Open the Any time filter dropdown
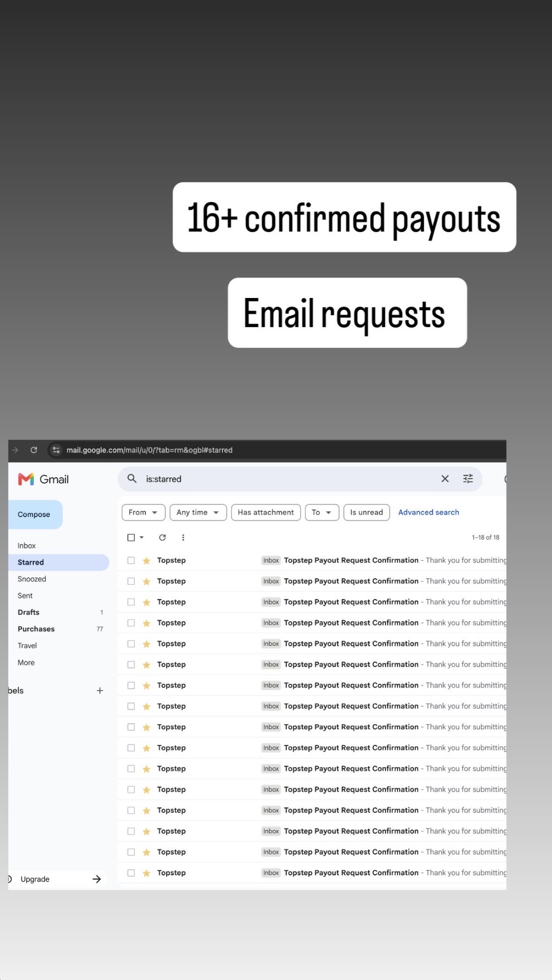Image resolution: width=552 pixels, height=980 pixels. 198,512
